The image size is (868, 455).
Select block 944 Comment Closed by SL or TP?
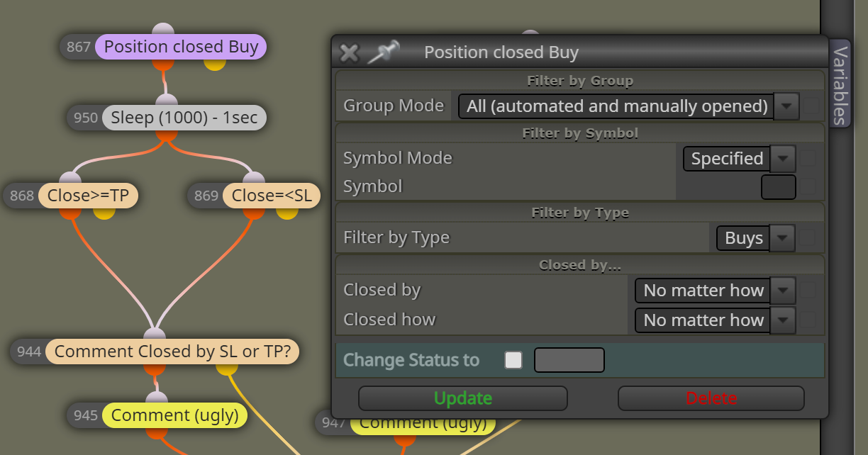(x=172, y=352)
